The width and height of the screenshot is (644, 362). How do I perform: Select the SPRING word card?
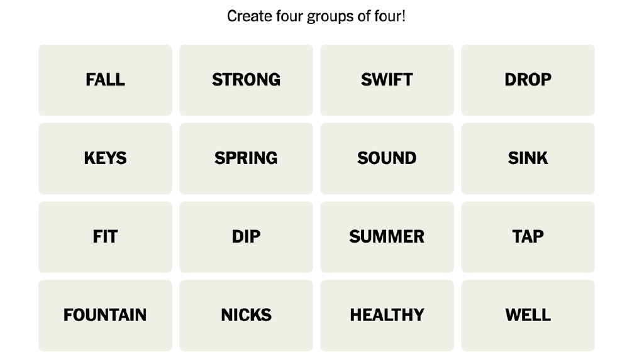246,158
